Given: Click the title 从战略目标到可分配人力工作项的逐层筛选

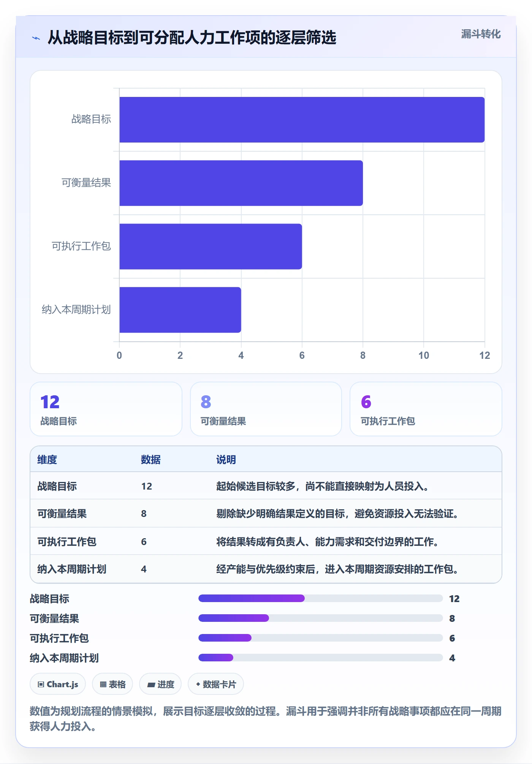Looking at the screenshot, I should 192,38.
